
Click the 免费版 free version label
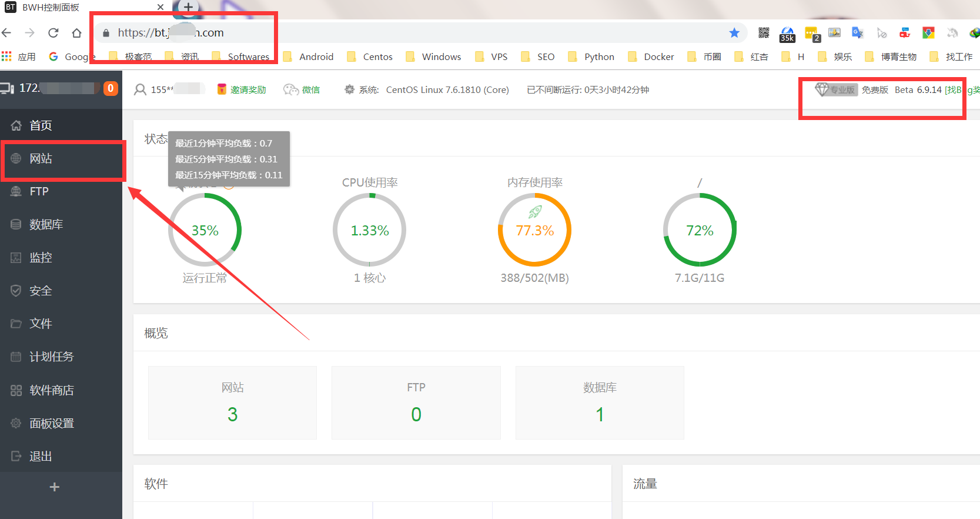point(875,89)
